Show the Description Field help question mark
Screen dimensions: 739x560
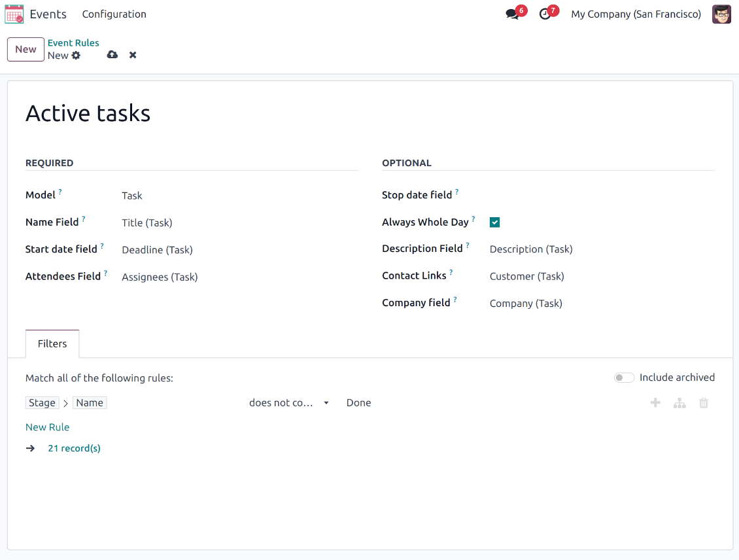(x=468, y=245)
